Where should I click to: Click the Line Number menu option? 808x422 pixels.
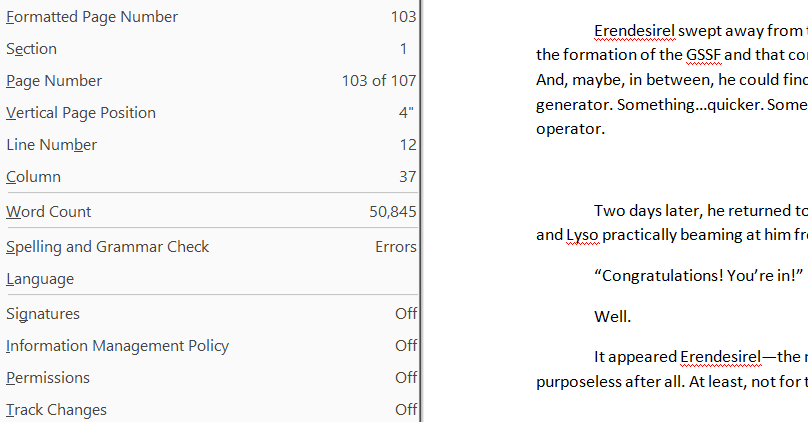point(52,145)
